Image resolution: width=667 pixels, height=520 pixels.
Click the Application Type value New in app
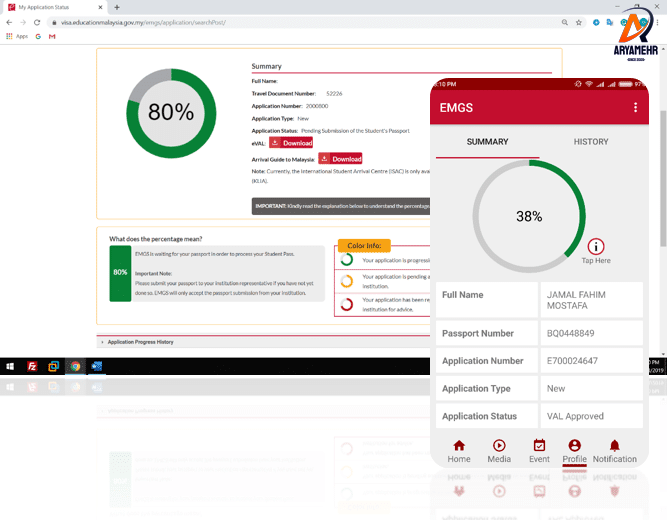click(556, 389)
